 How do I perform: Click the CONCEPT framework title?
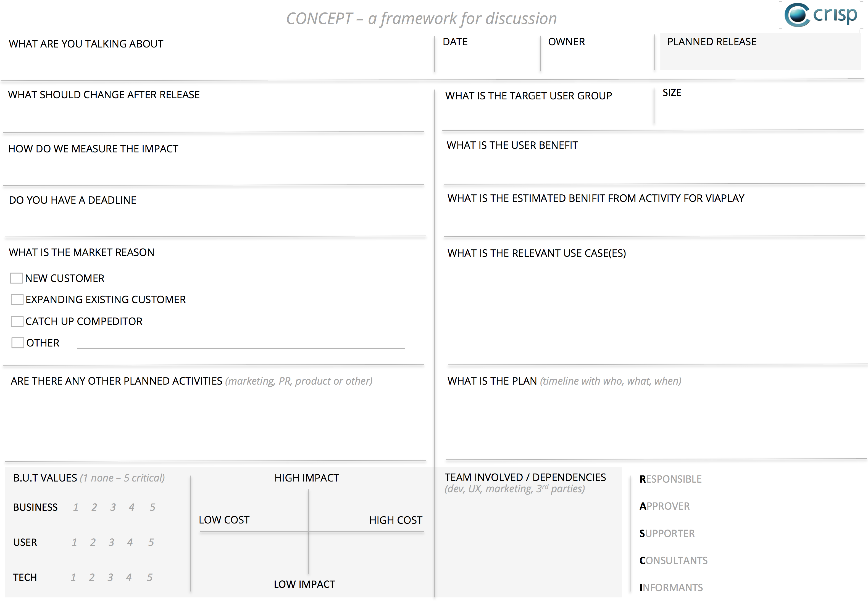(422, 18)
